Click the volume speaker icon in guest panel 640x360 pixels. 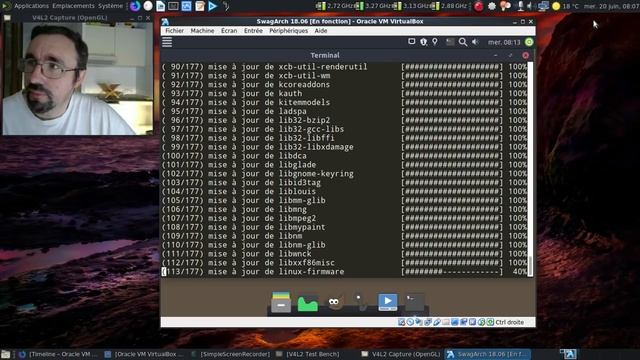click(x=475, y=42)
